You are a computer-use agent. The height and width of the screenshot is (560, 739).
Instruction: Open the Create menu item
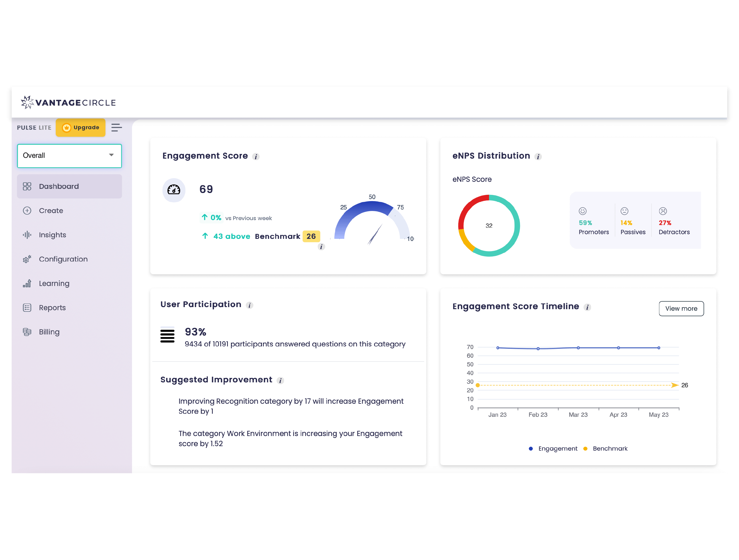pyautogui.click(x=69, y=210)
